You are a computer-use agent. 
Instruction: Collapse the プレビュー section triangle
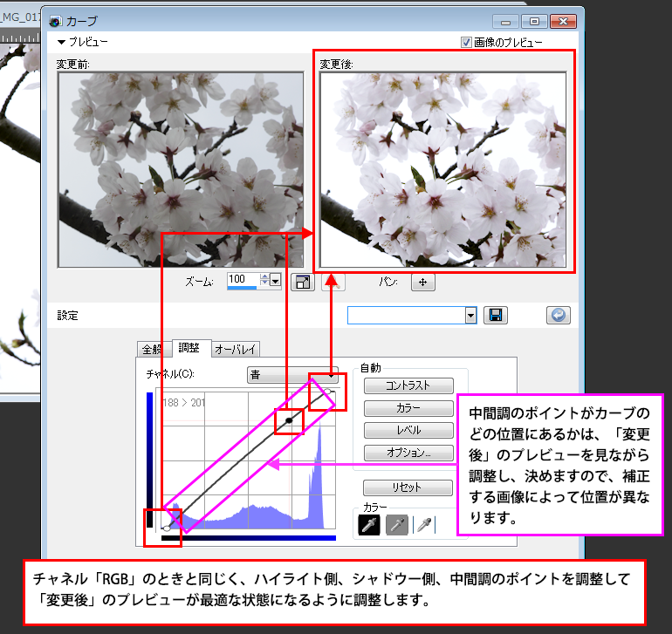pyautogui.click(x=61, y=42)
